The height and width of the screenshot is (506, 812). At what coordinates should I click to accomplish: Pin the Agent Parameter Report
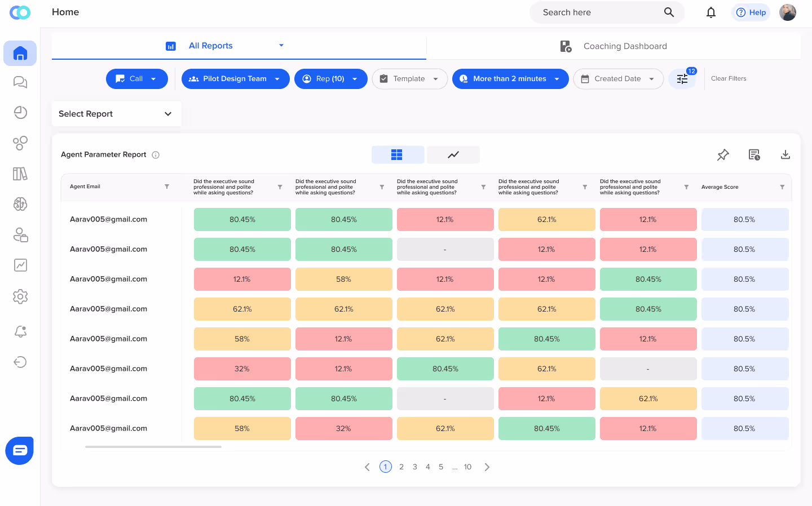[723, 154]
